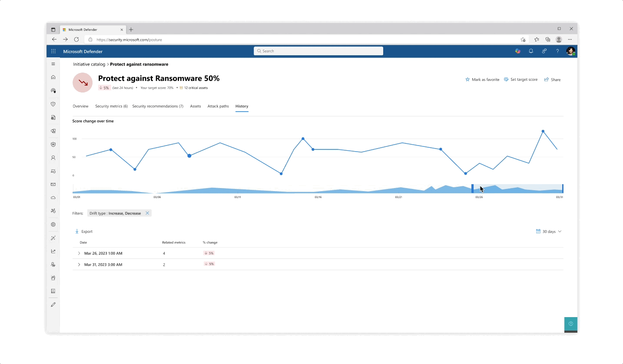Click the Date column header
Image resolution: width=623 pixels, height=364 pixels.
tap(83, 242)
